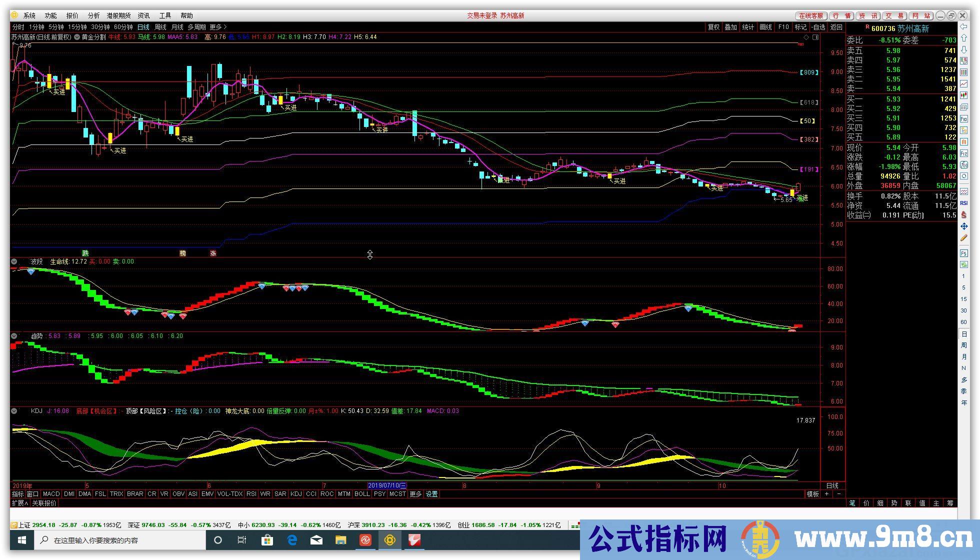980x560 pixels.
Task: Collapse the KDJ panel round toggle
Action: 14,411
